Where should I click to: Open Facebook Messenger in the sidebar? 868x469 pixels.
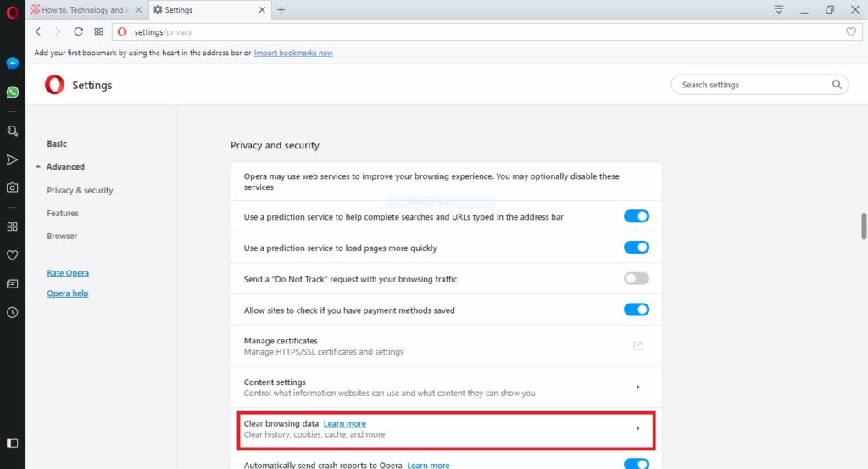12,63
